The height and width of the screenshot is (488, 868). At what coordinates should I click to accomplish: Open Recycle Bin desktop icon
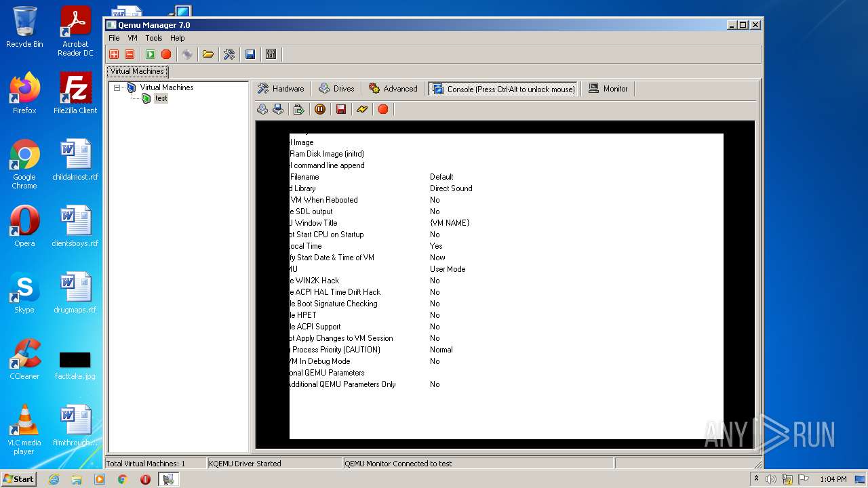[24, 27]
